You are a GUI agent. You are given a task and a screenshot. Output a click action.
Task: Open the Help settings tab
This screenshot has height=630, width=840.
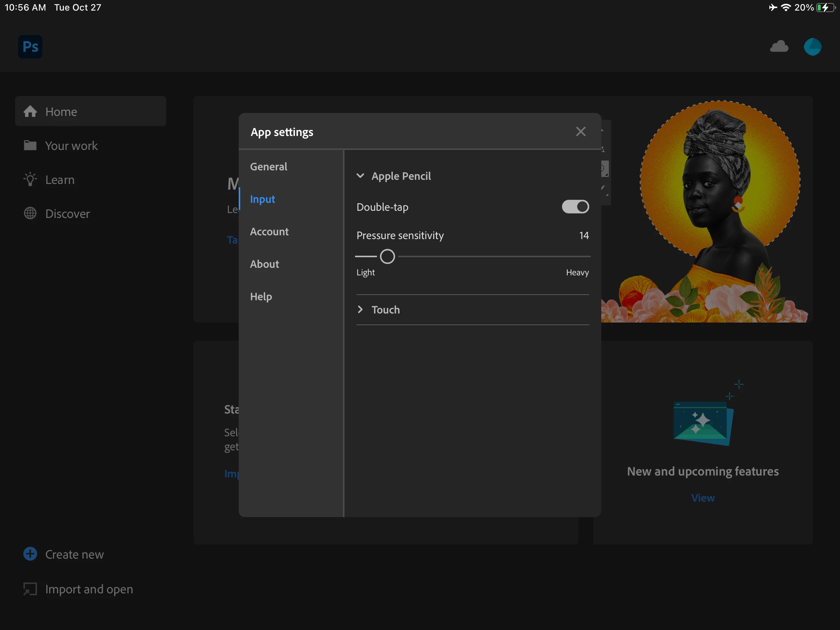point(261,296)
